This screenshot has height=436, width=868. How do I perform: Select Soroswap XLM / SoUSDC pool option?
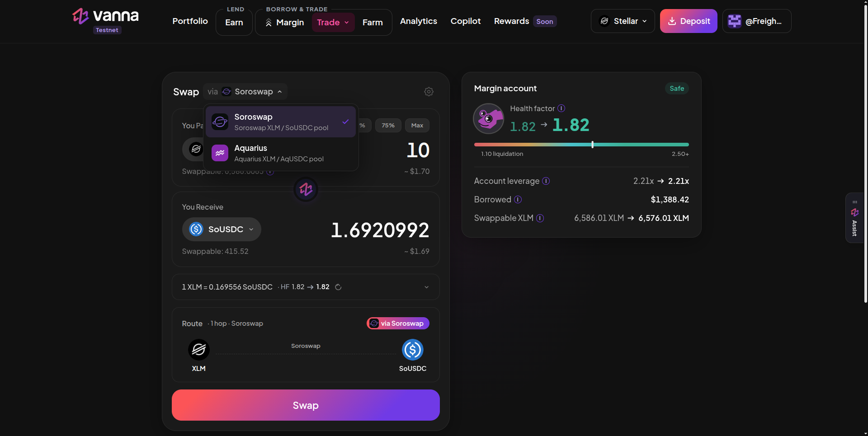pyautogui.click(x=281, y=122)
